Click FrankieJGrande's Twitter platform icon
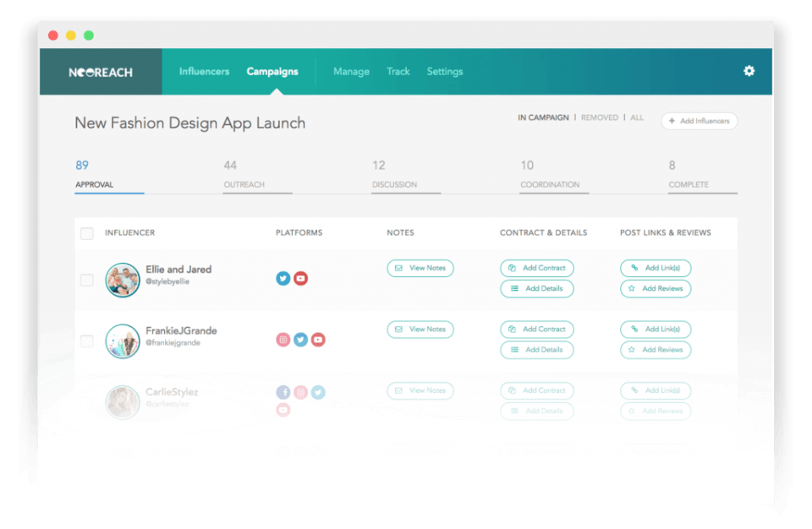This screenshot has width=812, height=529. (300, 340)
